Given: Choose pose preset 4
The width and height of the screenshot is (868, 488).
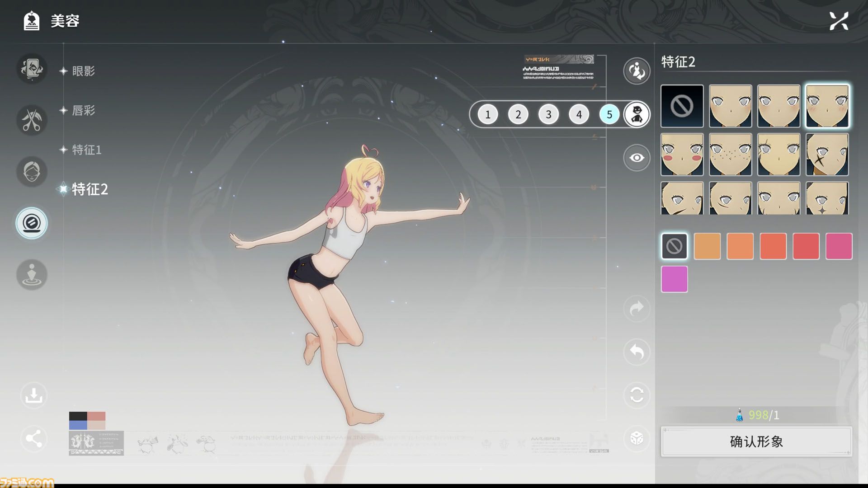Looking at the screenshot, I should [x=579, y=114].
